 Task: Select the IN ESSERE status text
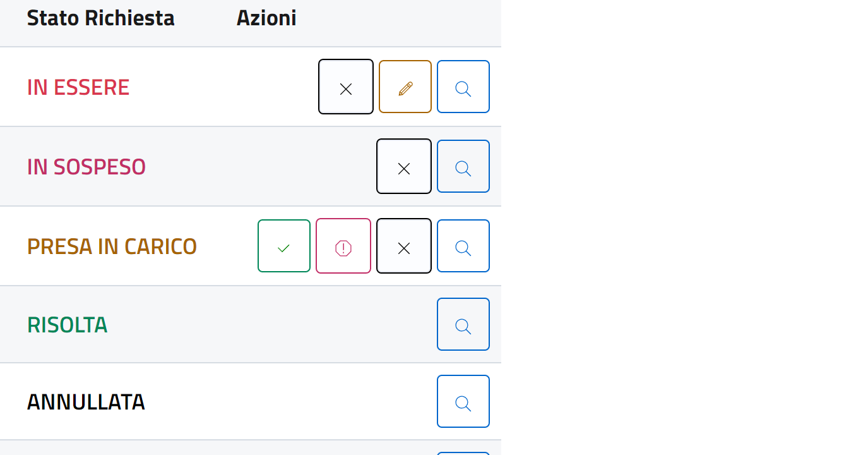(78, 87)
